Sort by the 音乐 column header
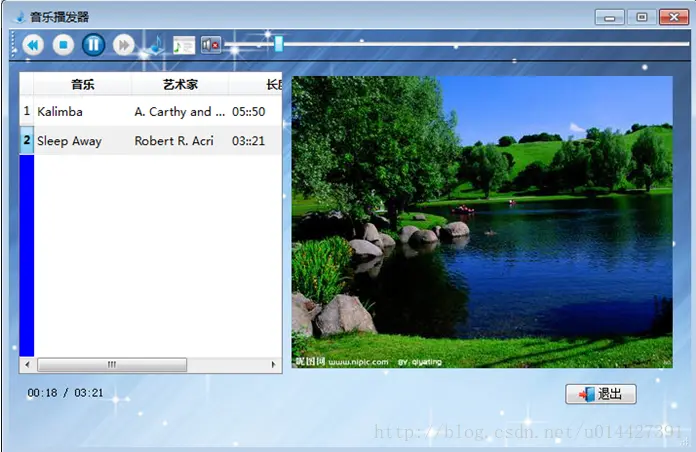 83,84
